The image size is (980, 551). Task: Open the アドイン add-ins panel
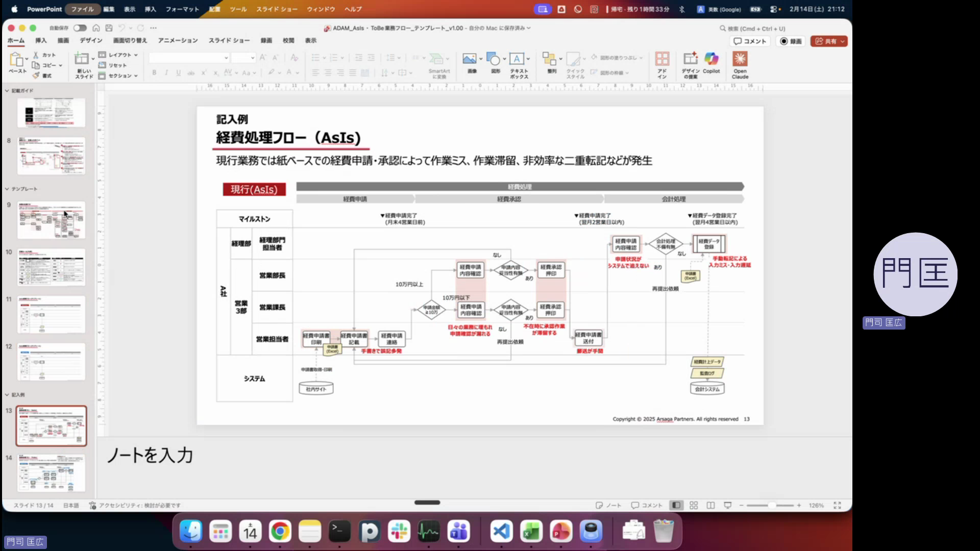(x=662, y=64)
